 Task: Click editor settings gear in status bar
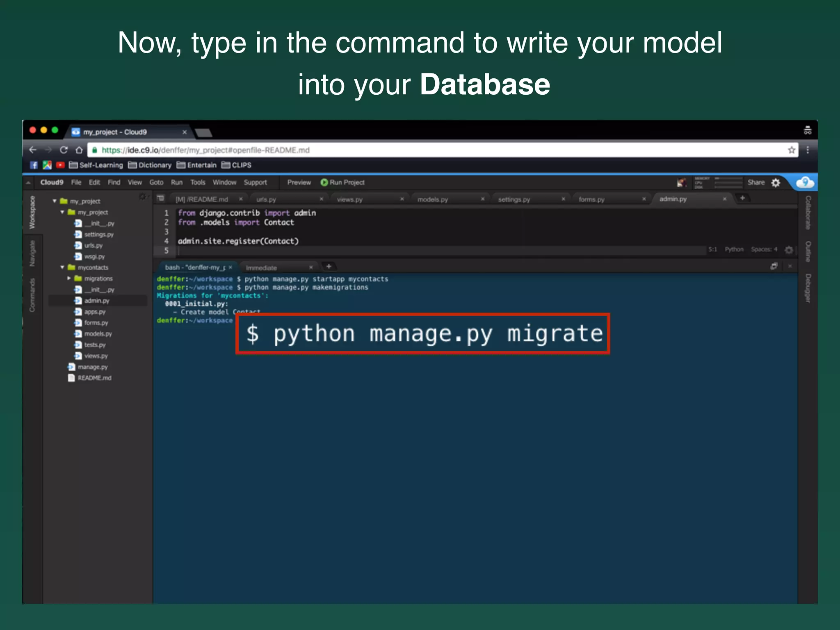point(788,250)
